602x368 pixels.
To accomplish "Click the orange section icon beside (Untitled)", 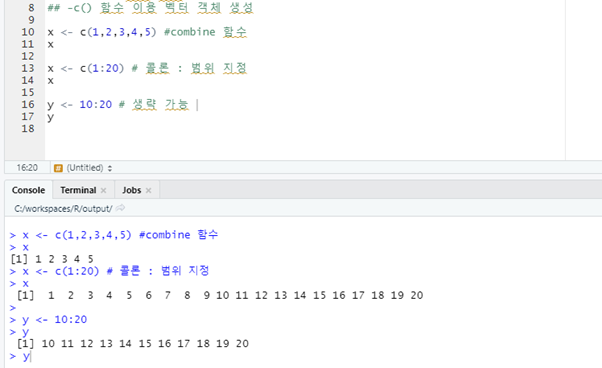I will (x=58, y=168).
